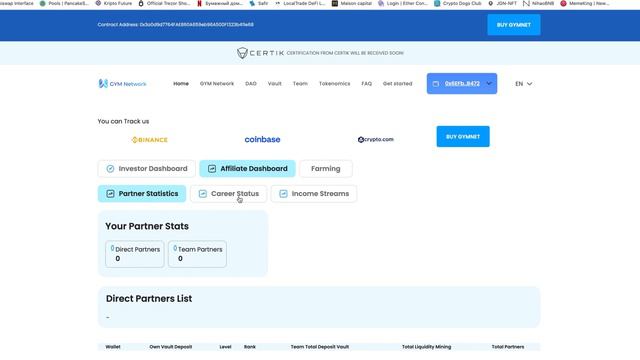The height and width of the screenshot is (360, 640).
Task: Click the Own Vault Deposit column header
Action: [x=171, y=347]
